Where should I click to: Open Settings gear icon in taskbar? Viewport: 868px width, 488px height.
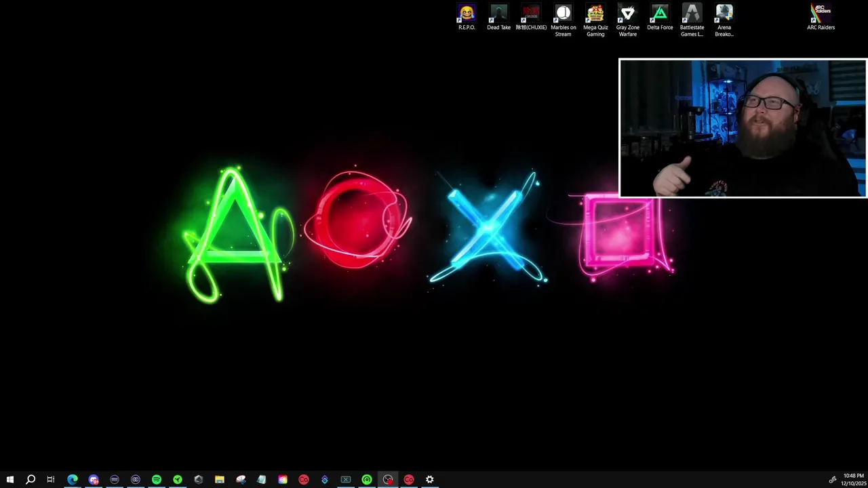pos(430,479)
